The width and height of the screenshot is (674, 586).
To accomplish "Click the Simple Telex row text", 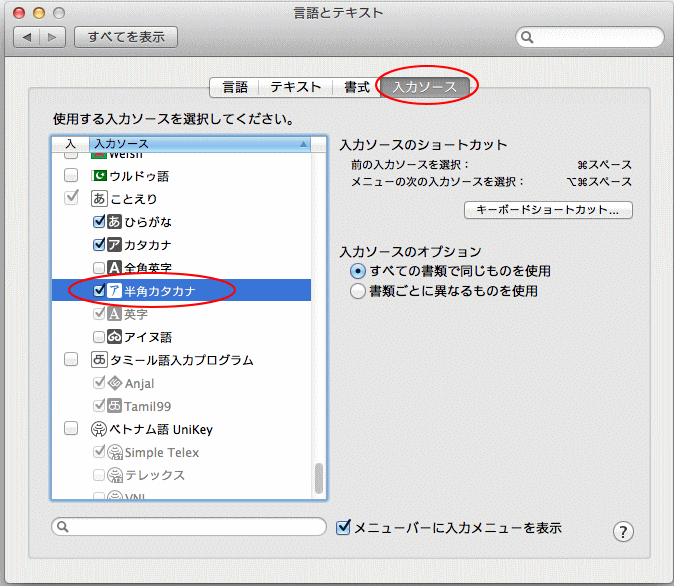I will pos(162,453).
